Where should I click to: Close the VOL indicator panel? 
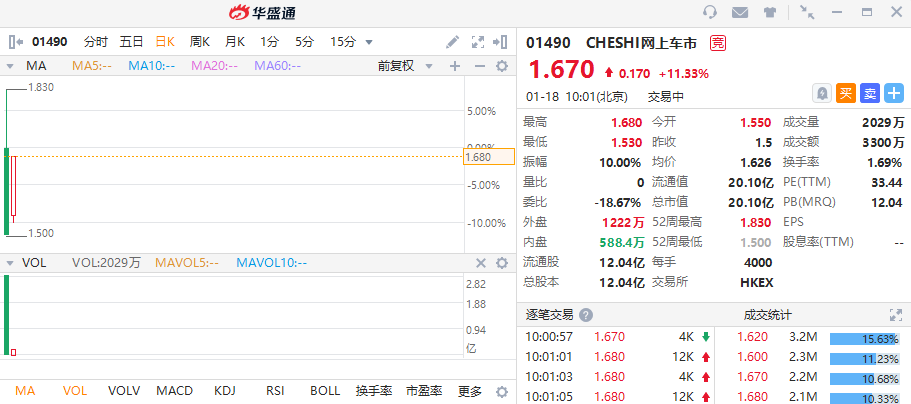[480, 263]
